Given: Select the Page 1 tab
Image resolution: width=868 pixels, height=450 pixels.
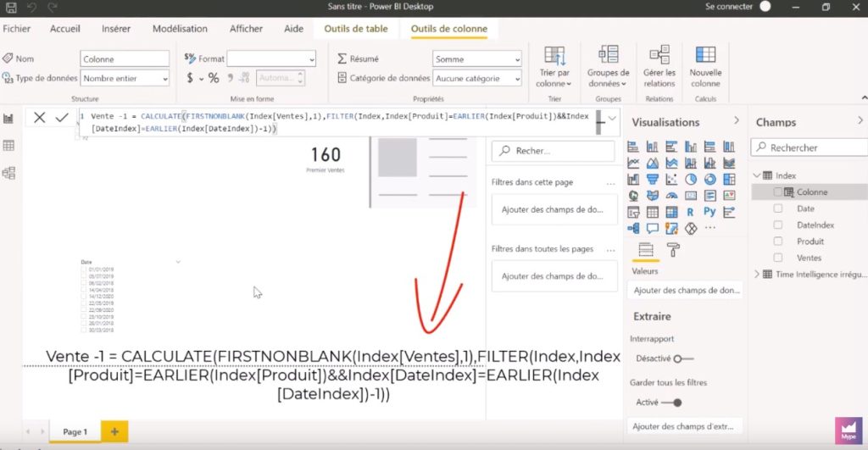Looking at the screenshot, I should coord(75,431).
